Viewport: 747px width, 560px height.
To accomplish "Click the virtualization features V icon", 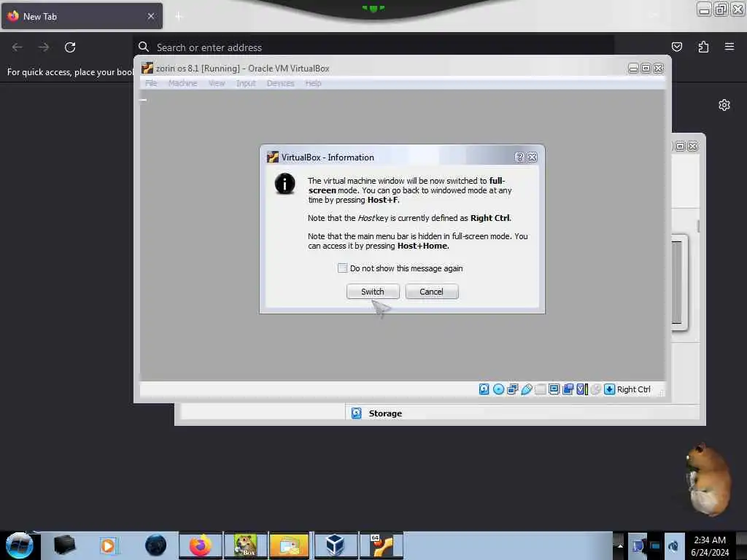I will click(x=581, y=389).
